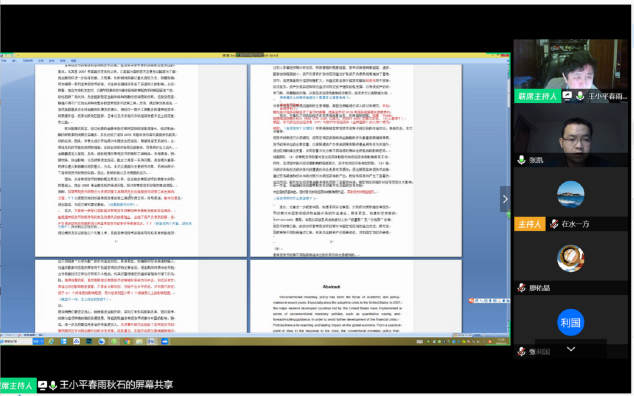Click the screen share icon beside 联席主持人
The width and height of the screenshot is (634, 396).
[x=567, y=96]
